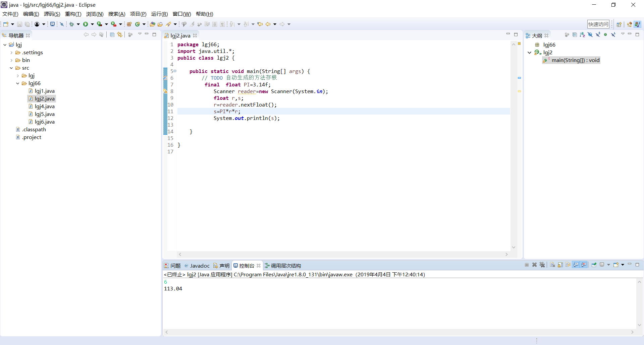
Task: Toggle Link with Editor in navigator
Action: coord(120,35)
